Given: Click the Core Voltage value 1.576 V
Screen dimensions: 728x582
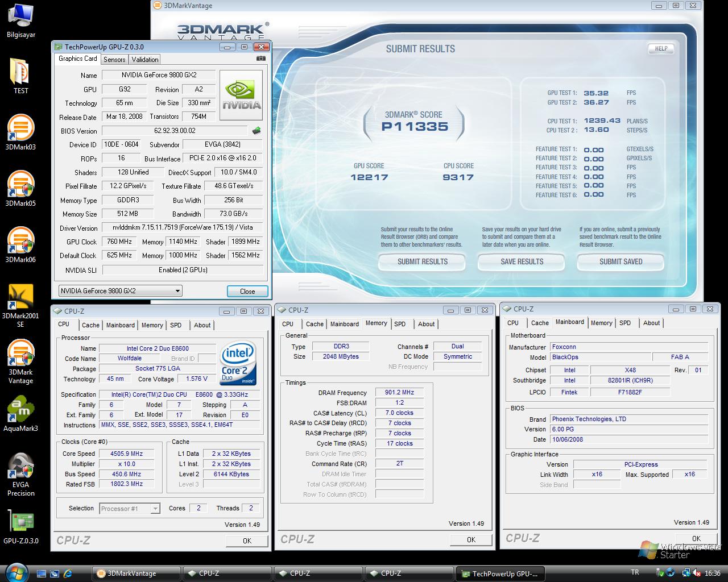Looking at the screenshot, I should pyautogui.click(x=197, y=379).
